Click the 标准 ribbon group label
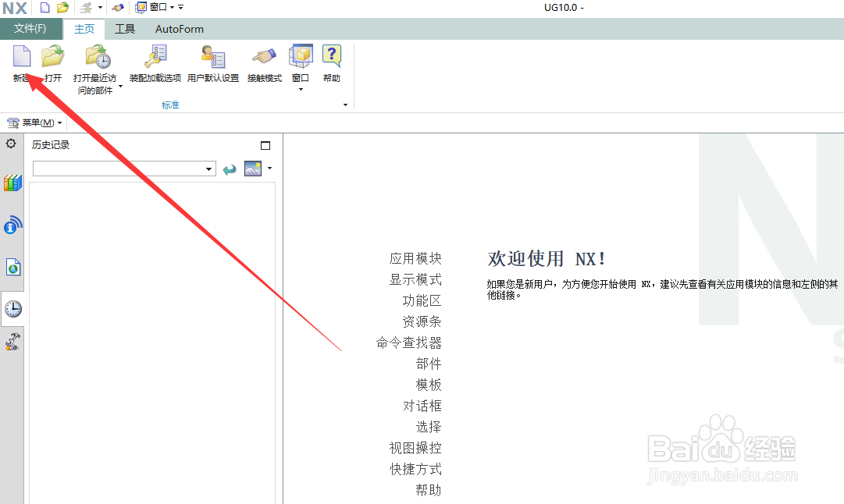 (x=170, y=105)
